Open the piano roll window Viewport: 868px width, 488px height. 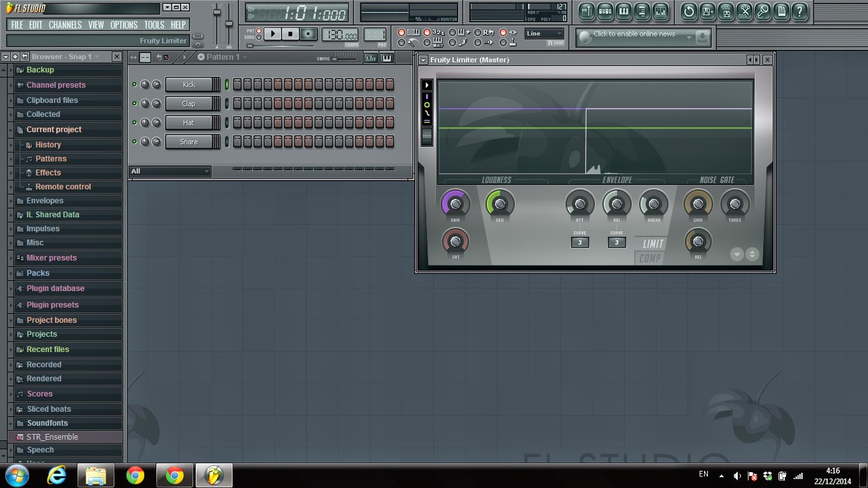coord(623,11)
